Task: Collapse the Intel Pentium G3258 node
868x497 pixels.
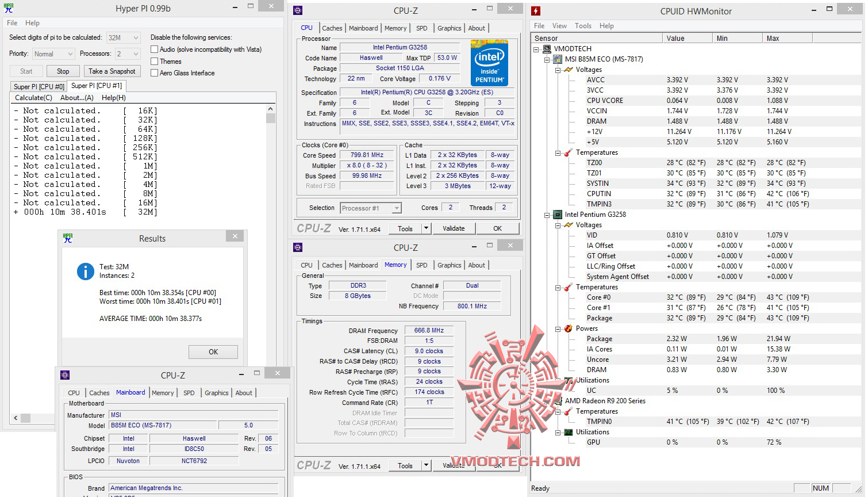Action: coord(547,215)
